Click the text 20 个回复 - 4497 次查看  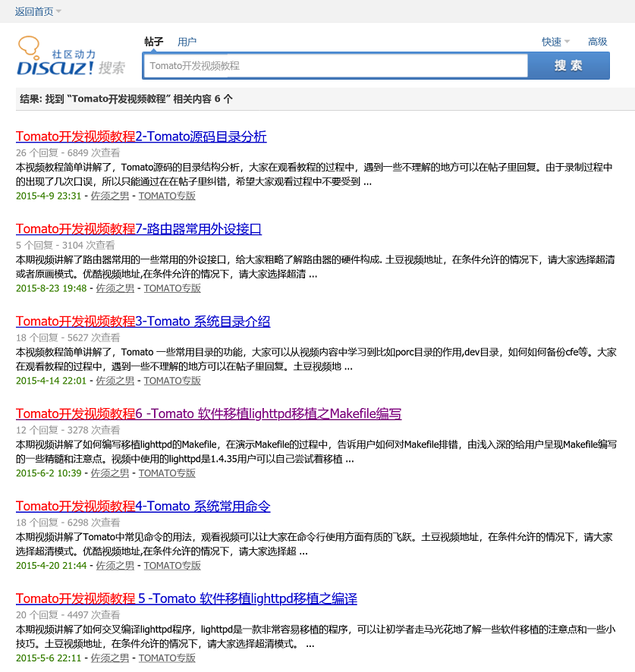pos(68,615)
